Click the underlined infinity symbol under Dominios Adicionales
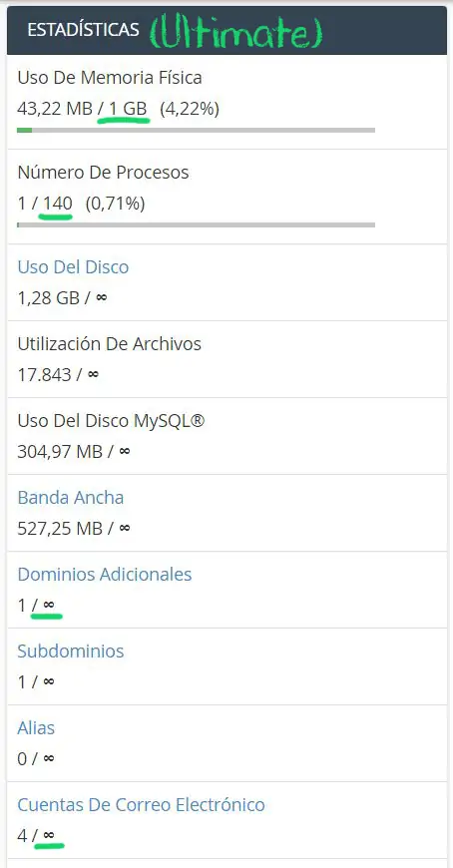The width and height of the screenshot is (453, 868). pyautogui.click(x=49, y=605)
